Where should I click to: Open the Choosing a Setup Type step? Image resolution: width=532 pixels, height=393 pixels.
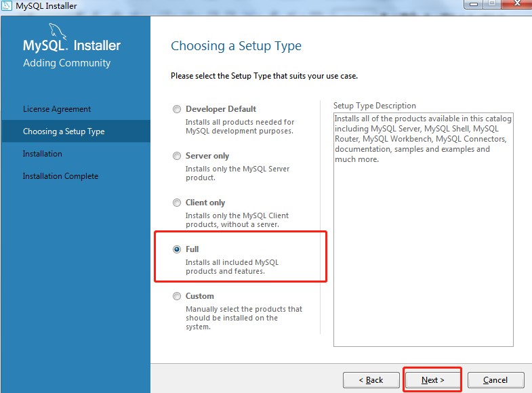tap(76, 131)
